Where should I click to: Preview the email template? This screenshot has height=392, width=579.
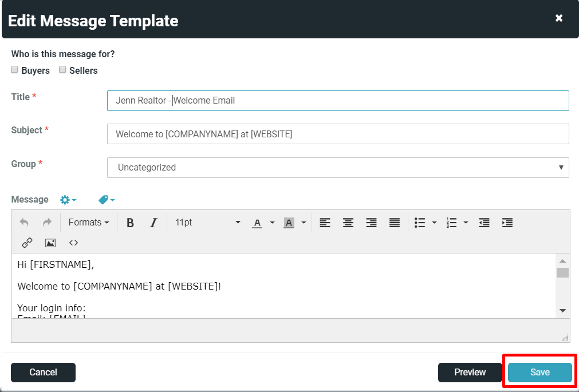tap(470, 372)
